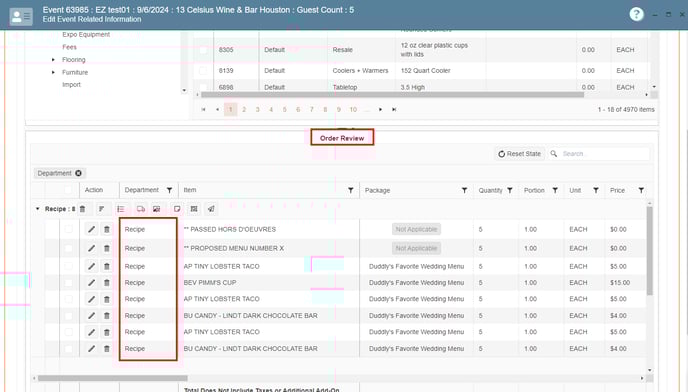
Task: Edit the last LINDT DARK CHOCOLATE BAR row
Action: 91,349
